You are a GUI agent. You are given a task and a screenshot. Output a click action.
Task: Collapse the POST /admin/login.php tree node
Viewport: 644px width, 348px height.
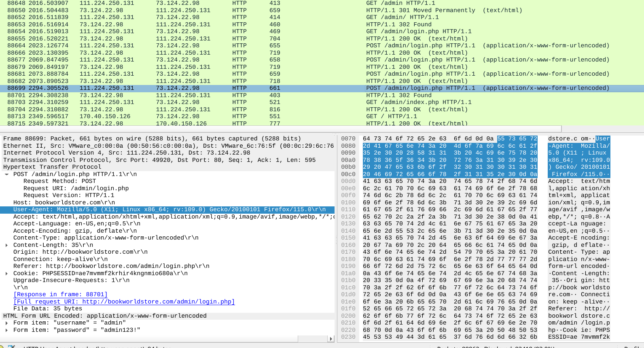click(x=6, y=174)
